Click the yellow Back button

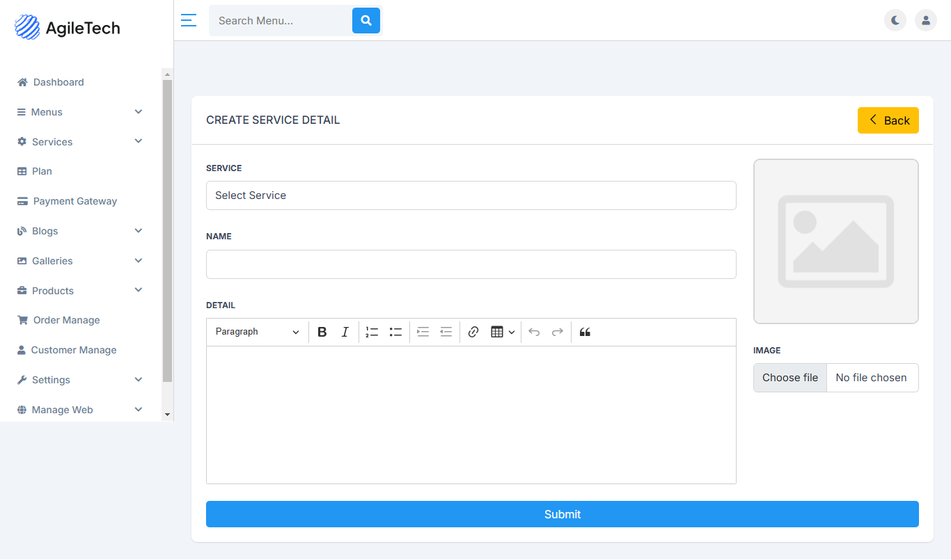[x=888, y=120]
